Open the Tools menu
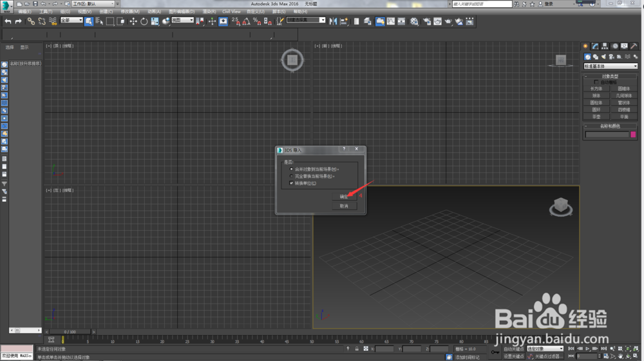Screen dimensions: 644x361 point(46,12)
